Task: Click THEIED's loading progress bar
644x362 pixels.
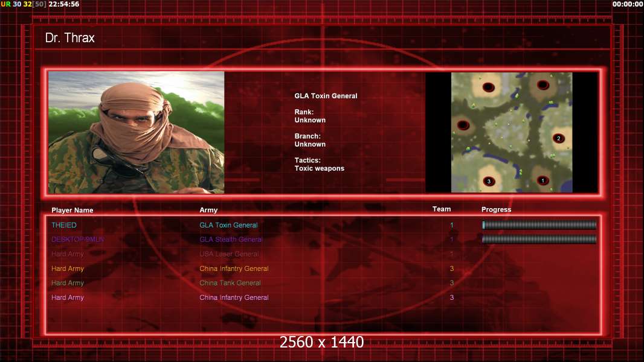Action: (539, 224)
